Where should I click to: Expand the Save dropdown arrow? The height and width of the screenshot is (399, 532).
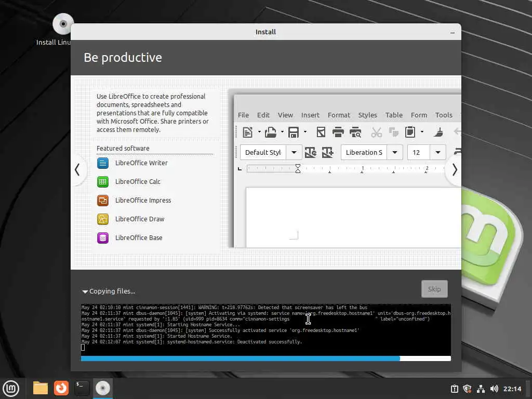point(305,132)
